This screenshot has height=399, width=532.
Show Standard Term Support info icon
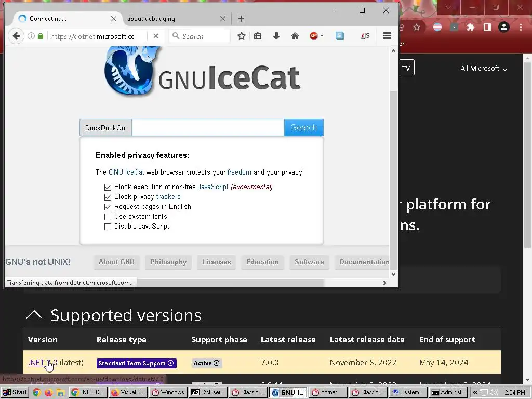pos(170,363)
